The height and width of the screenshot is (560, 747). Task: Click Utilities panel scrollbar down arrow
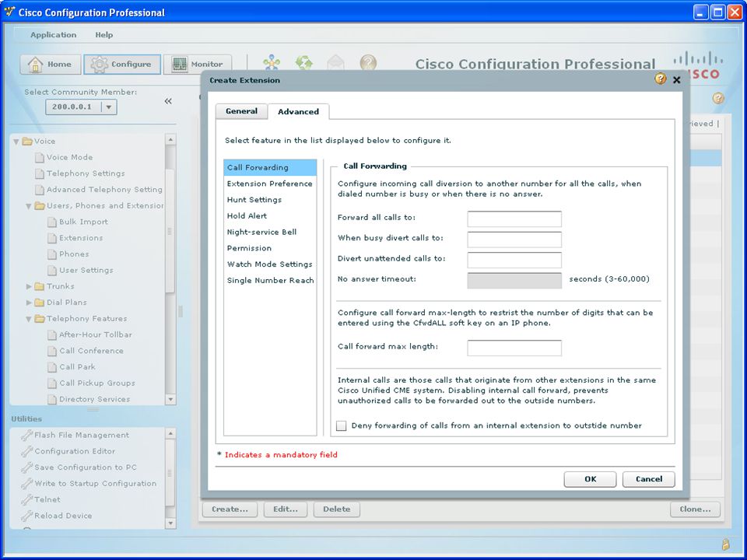click(x=170, y=523)
